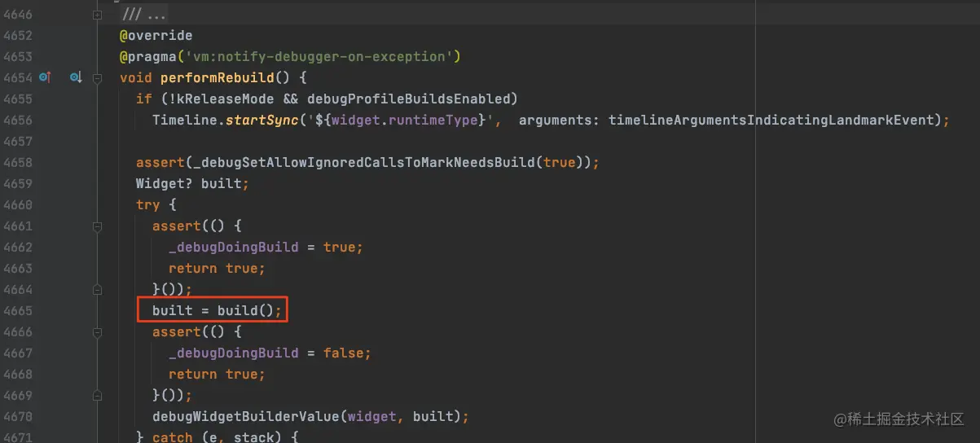Click the overrides-method gutter icon at line 4654
Screen dimensions: 980x443
46,77
